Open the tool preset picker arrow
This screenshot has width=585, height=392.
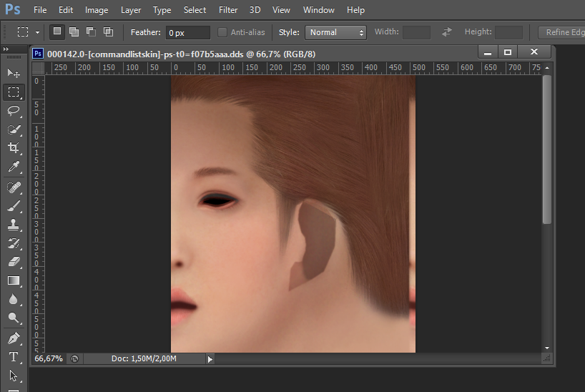(37, 32)
